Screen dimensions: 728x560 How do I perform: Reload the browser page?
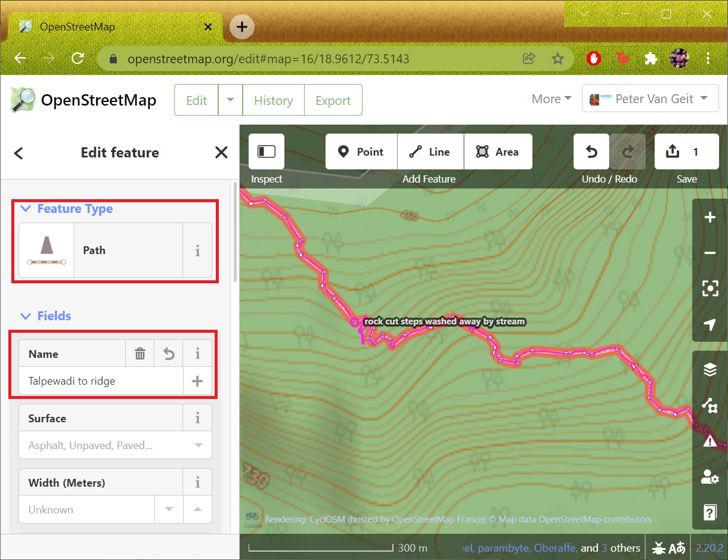pos(77,58)
